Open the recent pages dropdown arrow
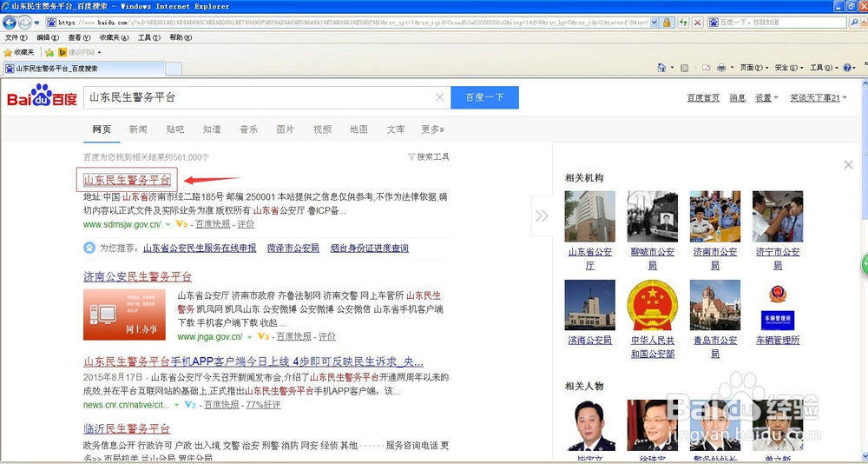This screenshot has width=868, height=464. [x=36, y=23]
